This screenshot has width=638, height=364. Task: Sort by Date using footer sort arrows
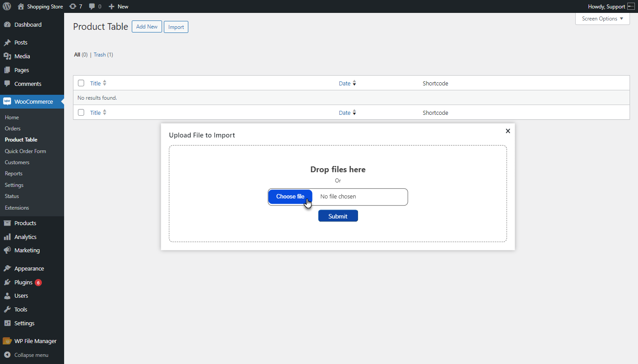(354, 113)
